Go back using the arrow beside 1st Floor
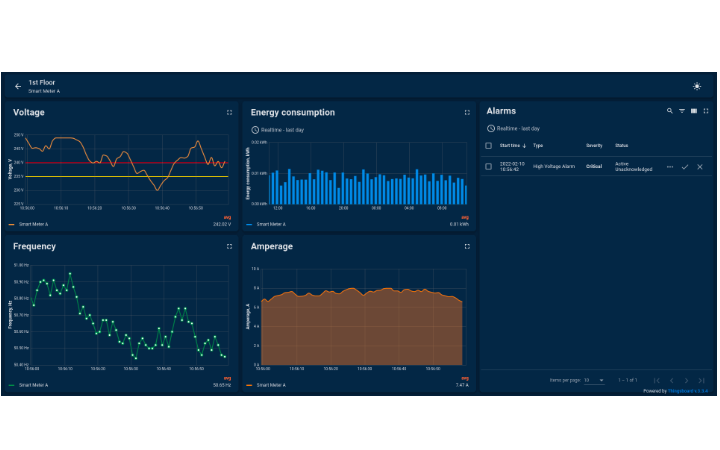 tap(17, 87)
